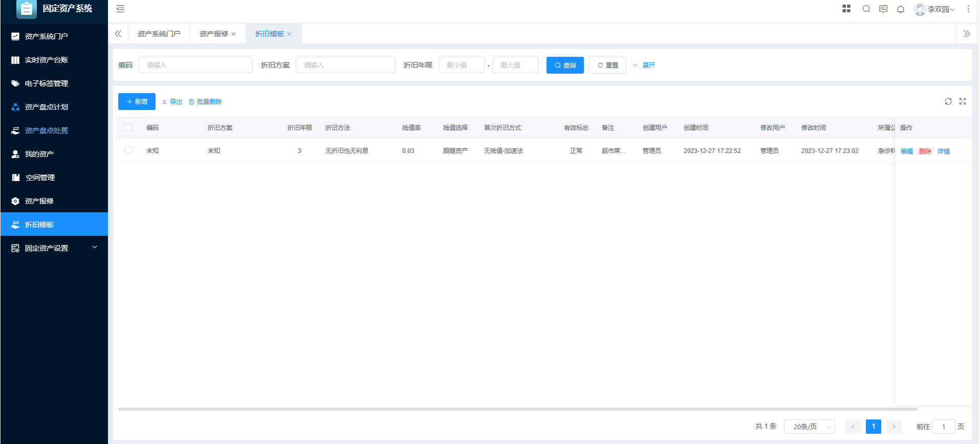Click the search magnifier icon in header

tap(866, 9)
